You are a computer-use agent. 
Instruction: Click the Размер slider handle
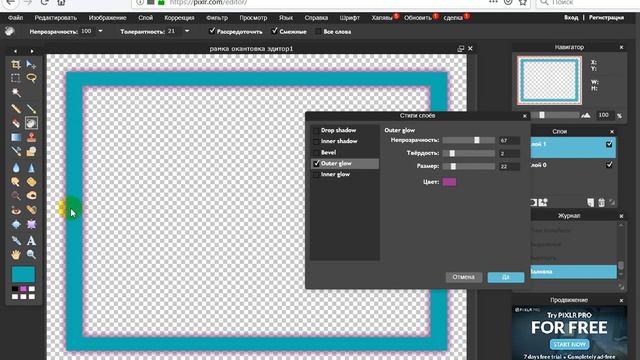(453, 167)
